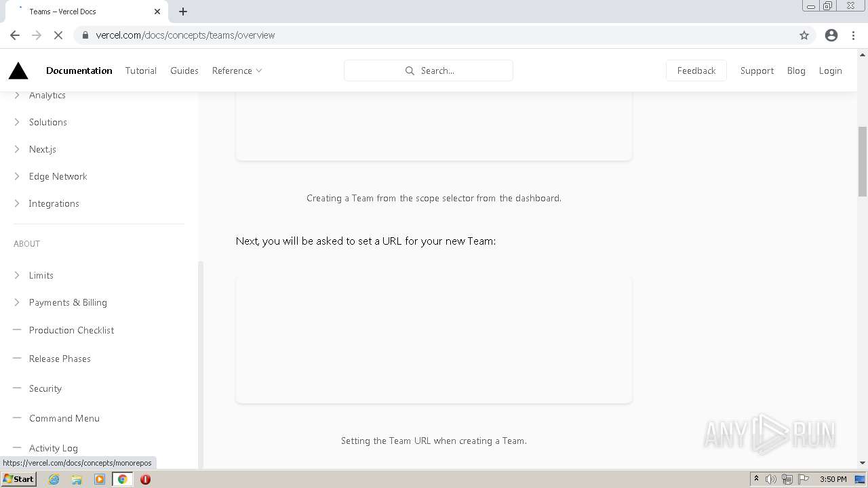This screenshot has height=488, width=868.
Task: Click the Setting the Team URL image placeholder
Action: point(434,339)
